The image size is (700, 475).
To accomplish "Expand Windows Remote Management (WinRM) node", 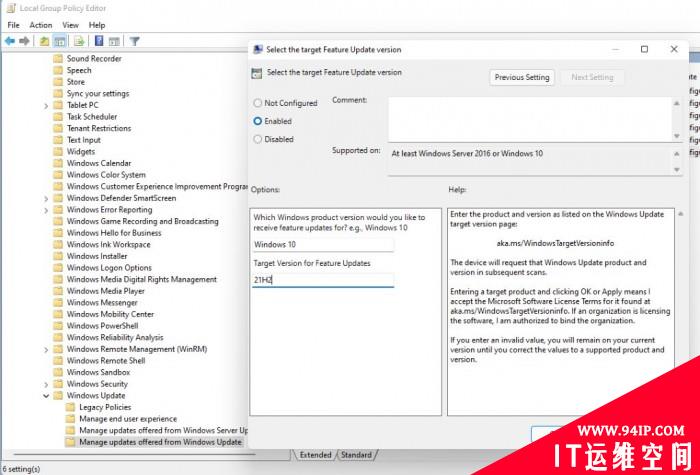I will click(x=46, y=350).
